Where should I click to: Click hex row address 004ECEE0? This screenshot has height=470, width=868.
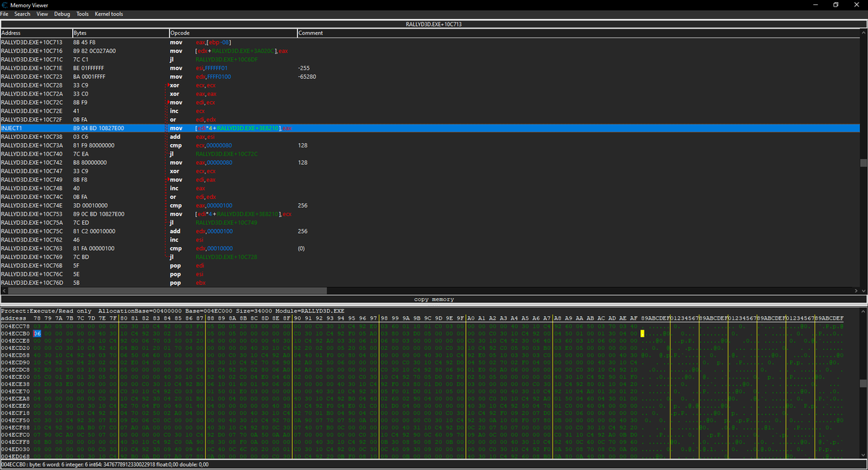[x=14, y=406]
